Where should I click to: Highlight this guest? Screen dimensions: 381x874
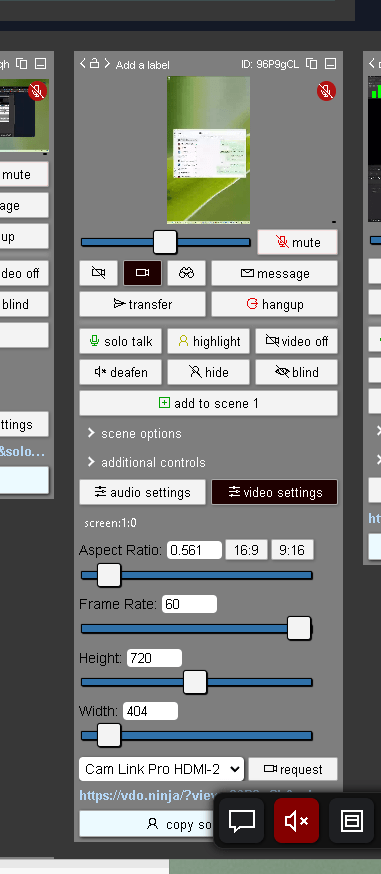click(208, 341)
